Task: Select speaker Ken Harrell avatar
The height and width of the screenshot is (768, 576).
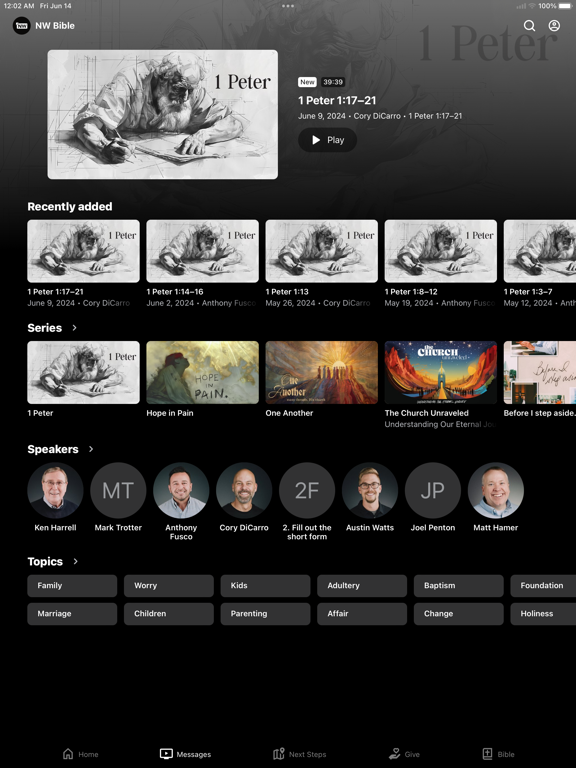Action: tap(55, 490)
